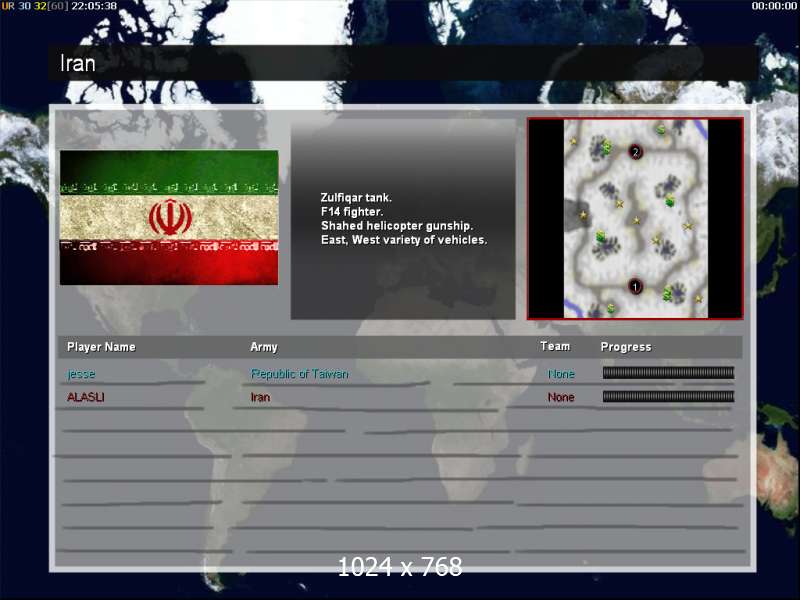Viewport: 800px width, 600px height.
Task: Click the Player Name column header
Action: click(x=101, y=347)
